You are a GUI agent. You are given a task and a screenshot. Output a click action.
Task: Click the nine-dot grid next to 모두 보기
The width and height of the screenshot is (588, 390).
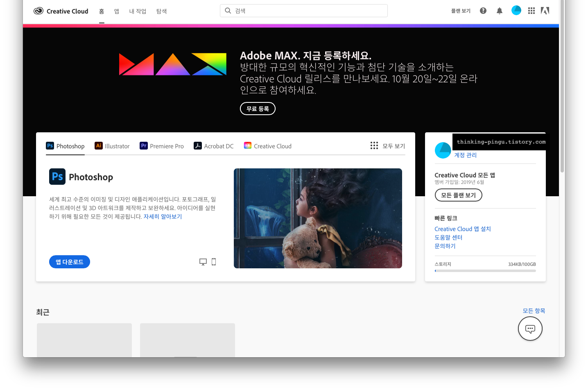coord(374,145)
